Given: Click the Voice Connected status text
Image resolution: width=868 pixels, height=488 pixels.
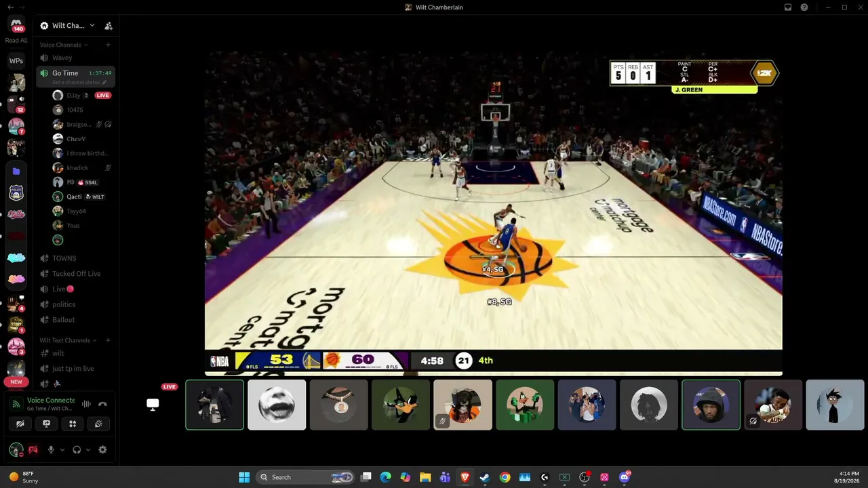Looking at the screenshot, I should pos(51,401).
